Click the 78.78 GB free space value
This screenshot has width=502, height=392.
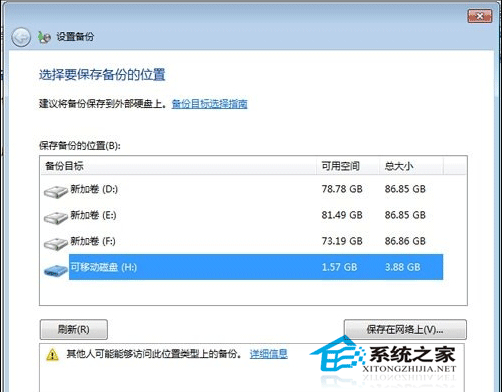click(x=342, y=189)
